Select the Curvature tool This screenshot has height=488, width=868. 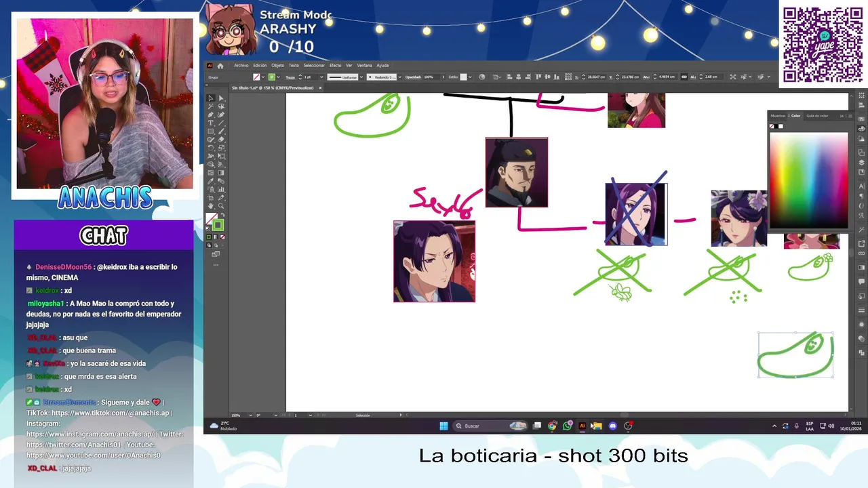[221, 115]
